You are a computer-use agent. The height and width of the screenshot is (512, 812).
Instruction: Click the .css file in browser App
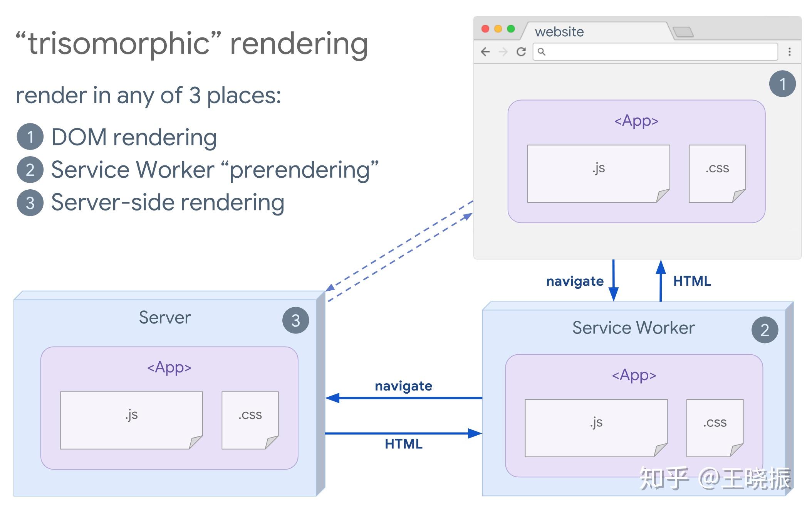click(x=717, y=173)
